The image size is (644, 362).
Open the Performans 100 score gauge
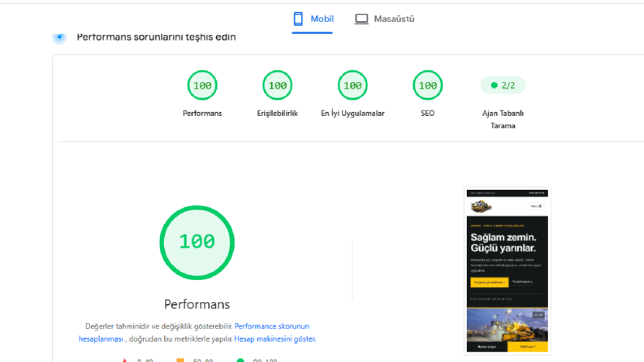coord(202,85)
